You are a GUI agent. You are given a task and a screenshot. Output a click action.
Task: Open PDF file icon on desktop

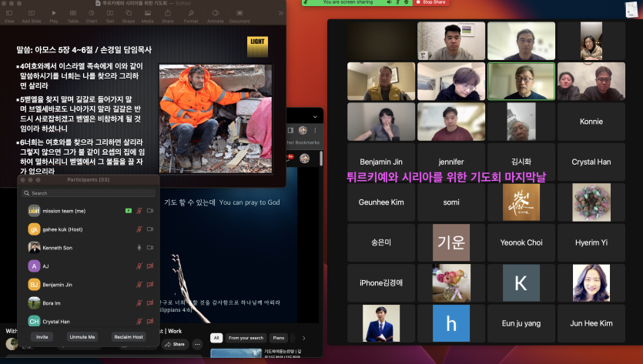click(631, 10)
